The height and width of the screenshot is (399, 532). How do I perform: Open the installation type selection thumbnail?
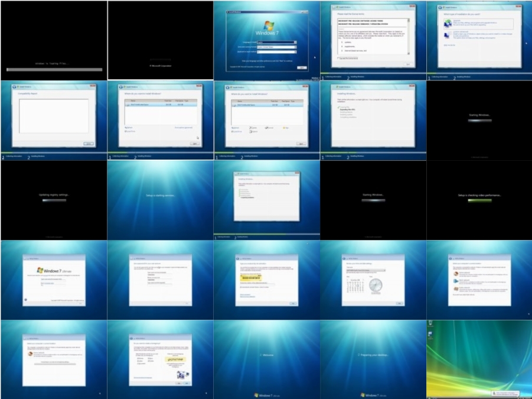coord(479,40)
